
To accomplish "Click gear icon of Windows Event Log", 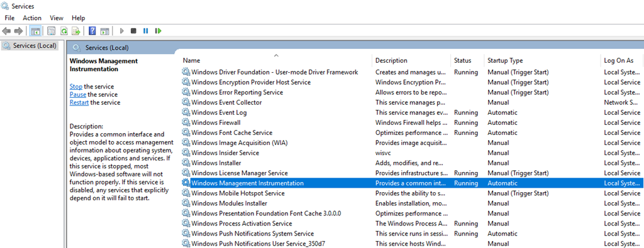I will pyautogui.click(x=186, y=112).
